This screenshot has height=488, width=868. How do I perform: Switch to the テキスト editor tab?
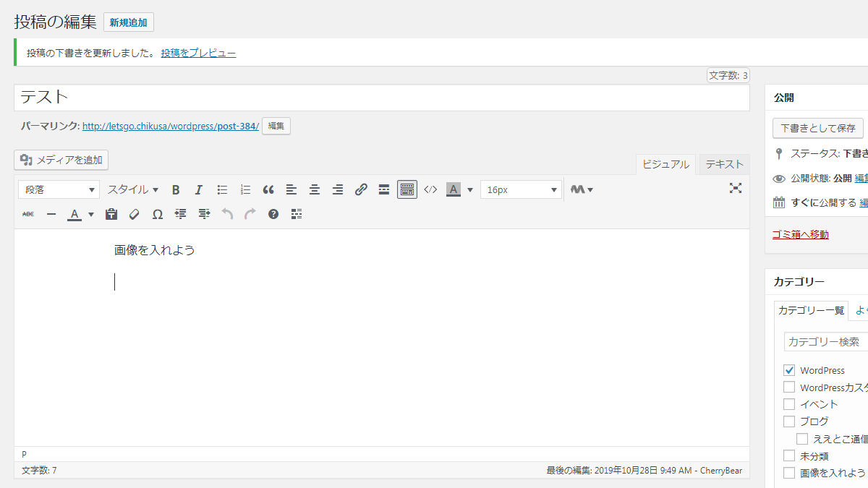click(x=724, y=164)
